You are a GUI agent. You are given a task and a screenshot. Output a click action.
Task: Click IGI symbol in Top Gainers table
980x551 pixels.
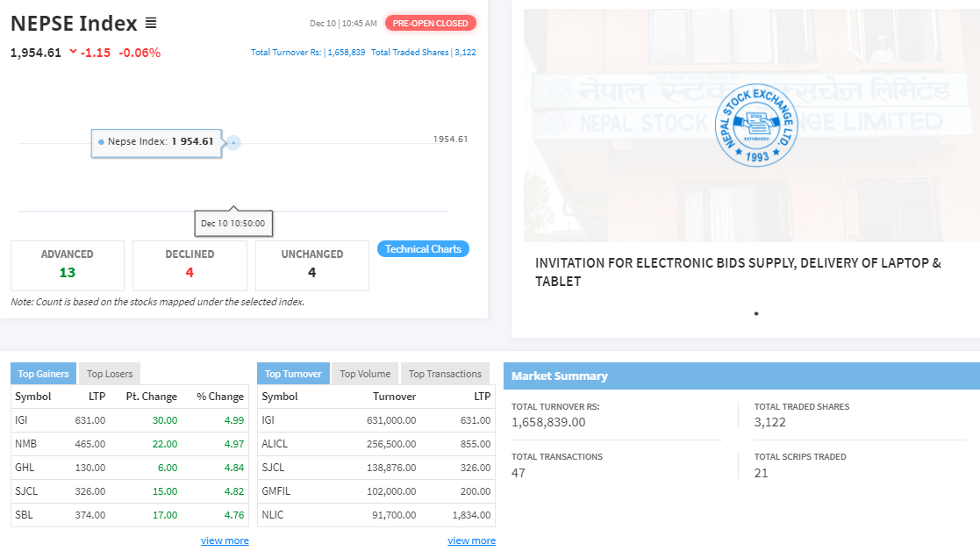tap(21, 420)
